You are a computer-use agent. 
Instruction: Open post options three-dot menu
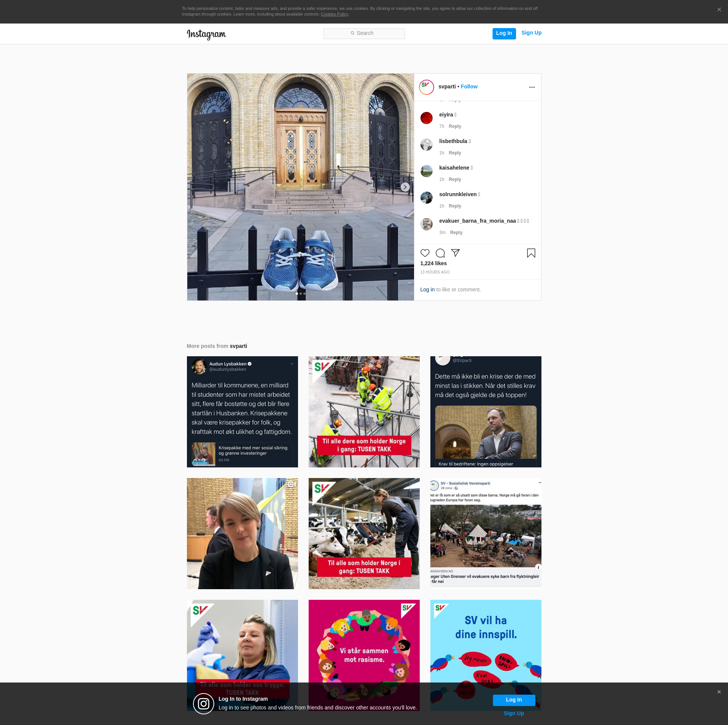pos(532,87)
